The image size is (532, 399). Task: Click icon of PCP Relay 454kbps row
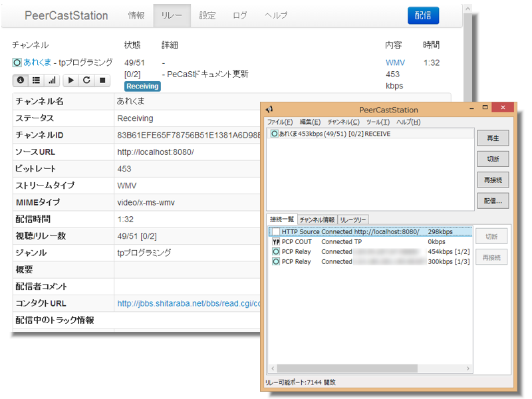276,252
